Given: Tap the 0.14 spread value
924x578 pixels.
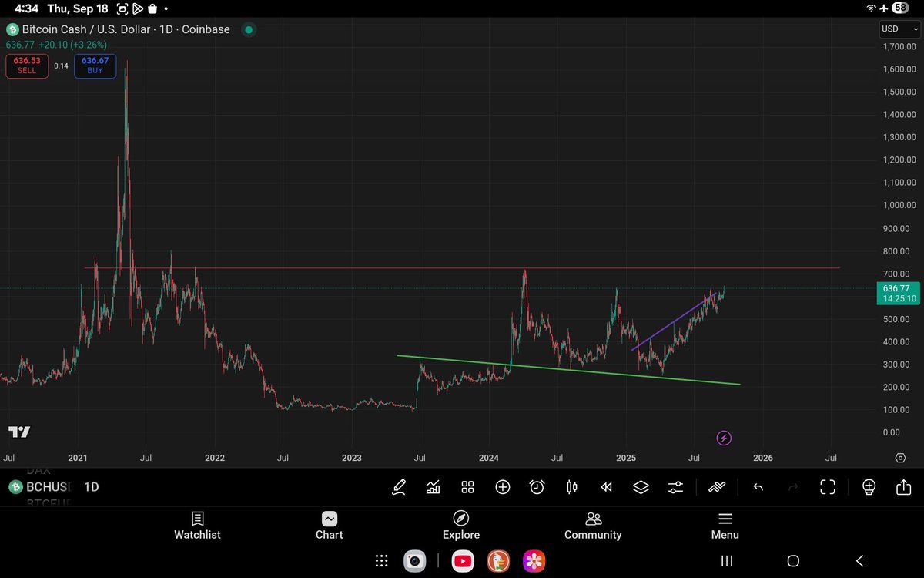Looking at the screenshot, I should click(61, 66).
